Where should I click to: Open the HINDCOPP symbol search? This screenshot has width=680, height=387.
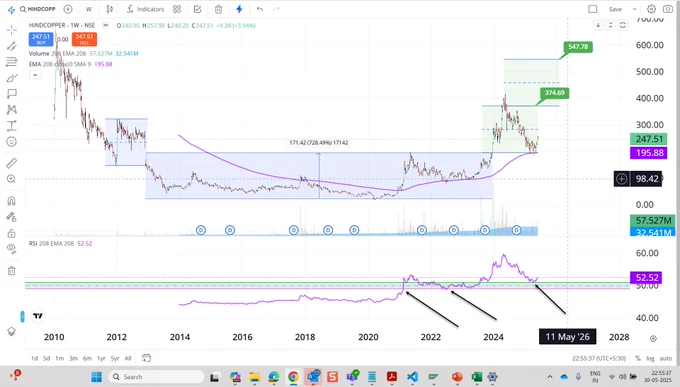38,9
